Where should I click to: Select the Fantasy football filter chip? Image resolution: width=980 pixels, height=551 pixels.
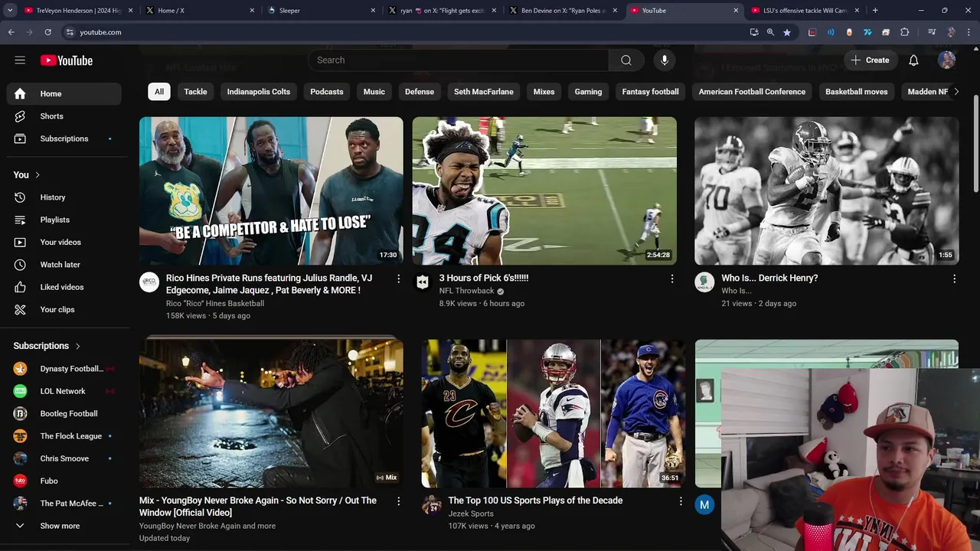(650, 92)
